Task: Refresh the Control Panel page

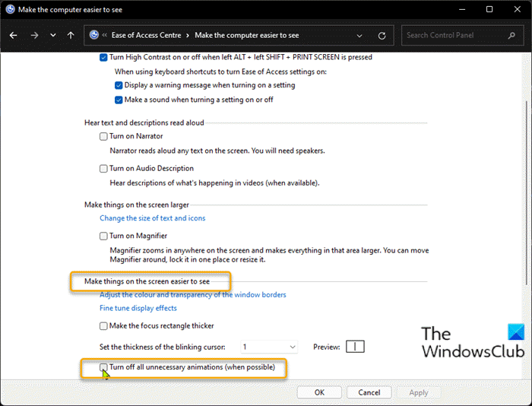Action: pyautogui.click(x=382, y=36)
